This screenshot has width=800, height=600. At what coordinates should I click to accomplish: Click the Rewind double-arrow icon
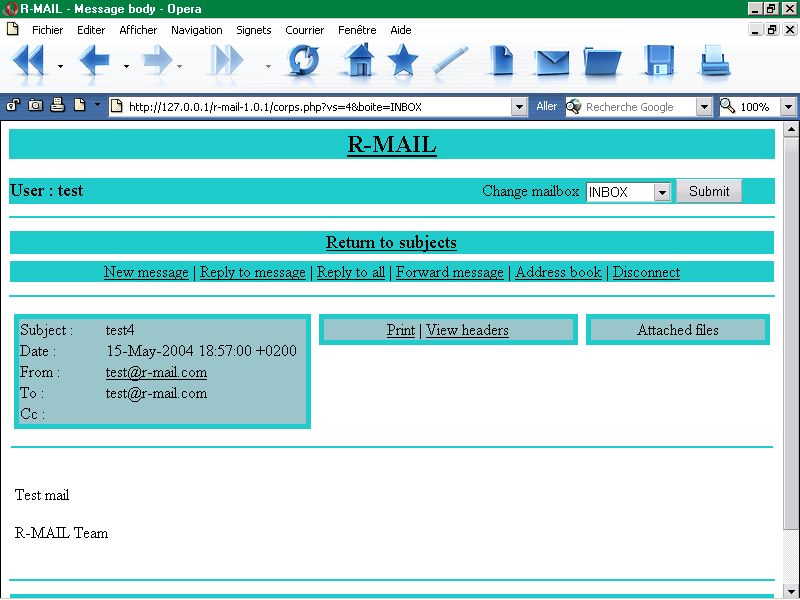pyautogui.click(x=28, y=62)
